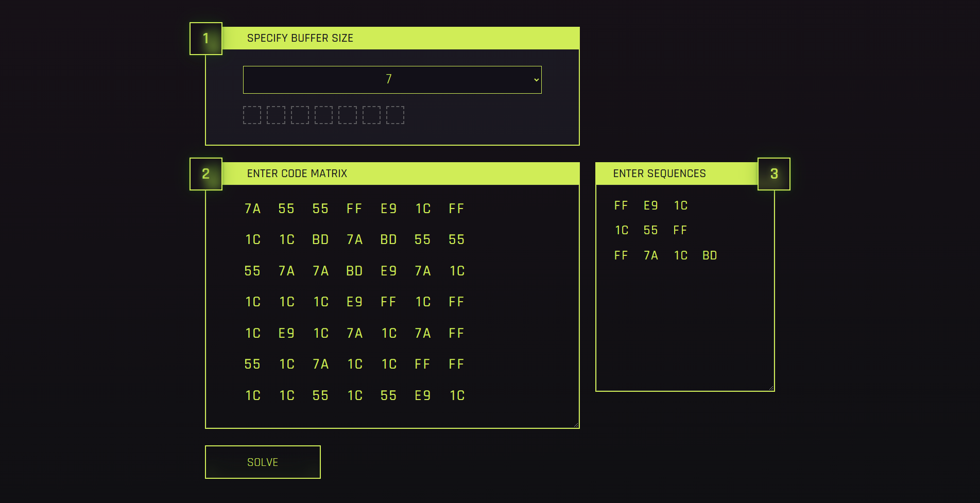Select the last empty buffer slot
Viewport: 980px width, 503px height.
pos(395,115)
